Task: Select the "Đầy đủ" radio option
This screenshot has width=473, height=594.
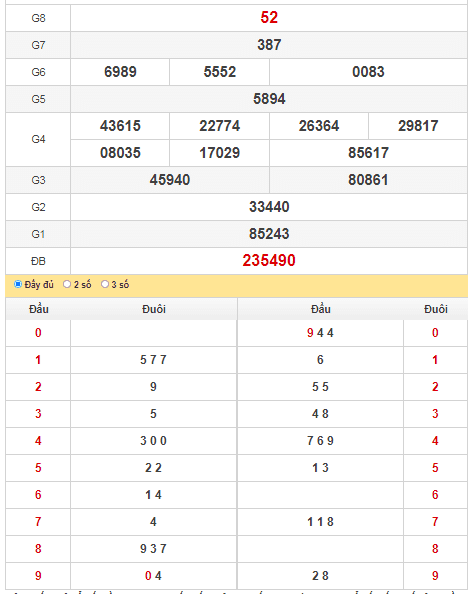Action: (18, 284)
